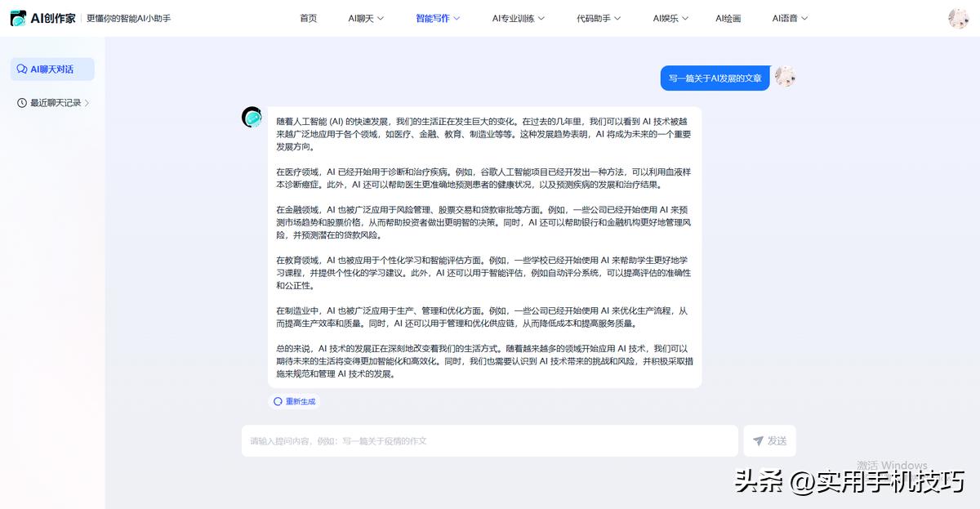Click the AI创作家 logo icon
The image size is (980, 509).
[17, 17]
